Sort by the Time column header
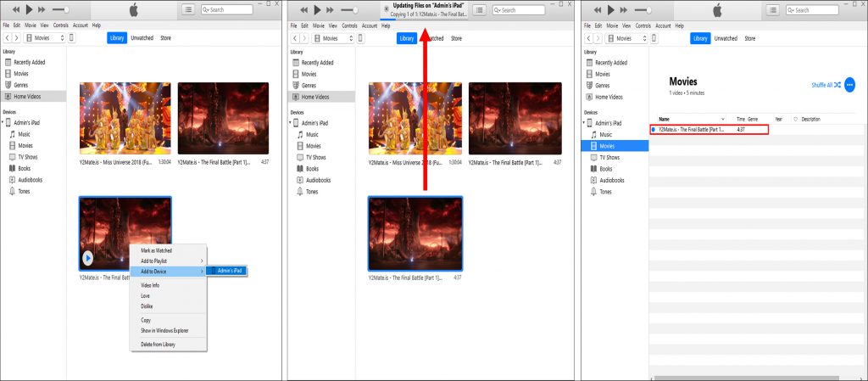The image size is (868, 381). point(741,119)
